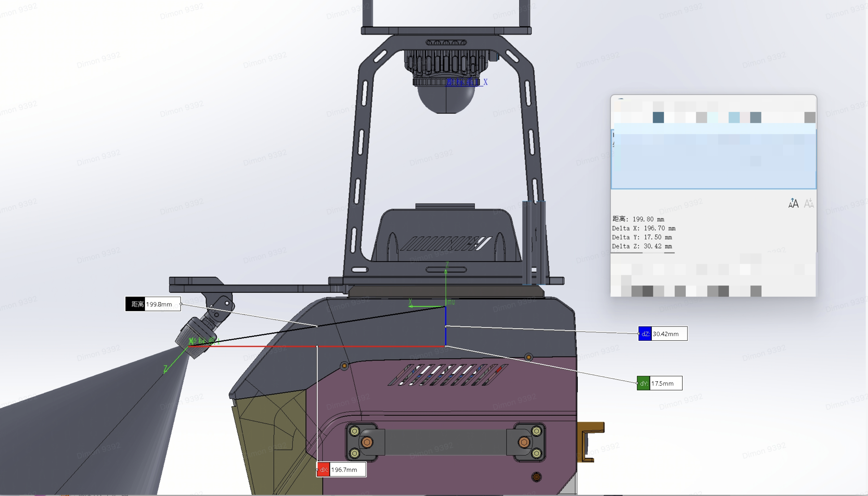Click the increase font size icon

(x=793, y=203)
